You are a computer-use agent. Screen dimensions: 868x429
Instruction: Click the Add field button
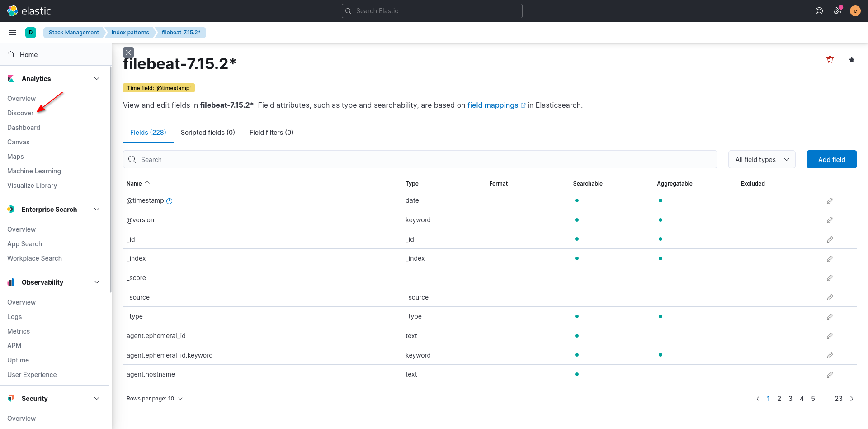click(832, 159)
